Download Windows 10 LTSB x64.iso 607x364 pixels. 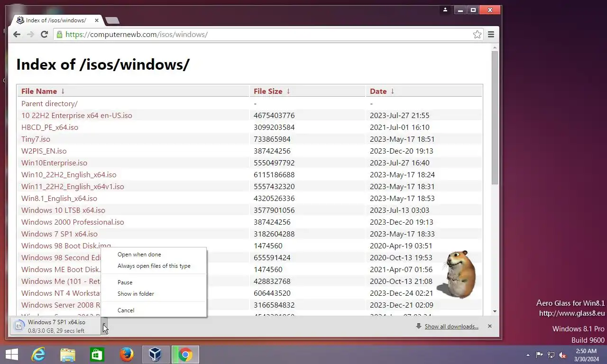coord(63,210)
